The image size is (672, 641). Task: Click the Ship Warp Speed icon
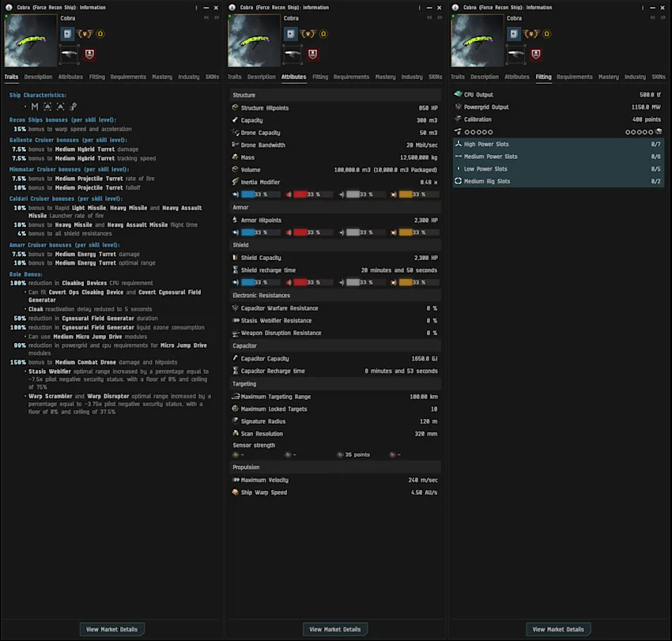[x=235, y=492]
